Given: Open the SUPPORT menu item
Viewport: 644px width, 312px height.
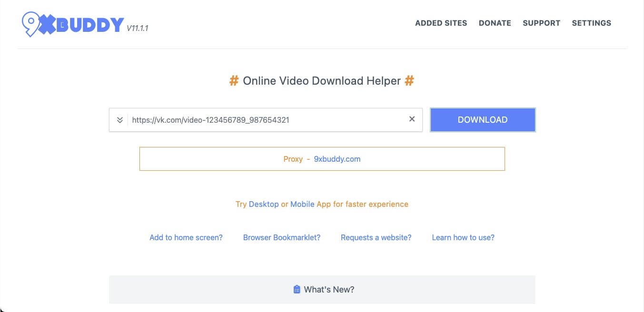Looking at the screenshot, I should click(x=541, y=23).
